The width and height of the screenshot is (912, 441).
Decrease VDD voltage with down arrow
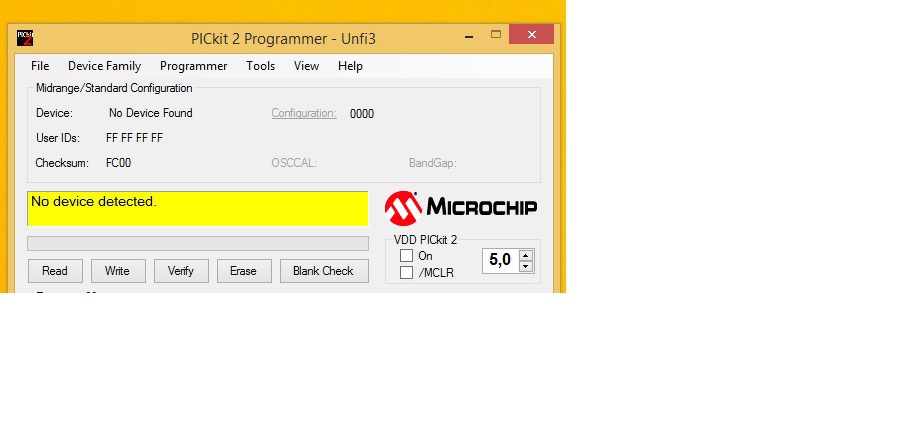(526, 266)
